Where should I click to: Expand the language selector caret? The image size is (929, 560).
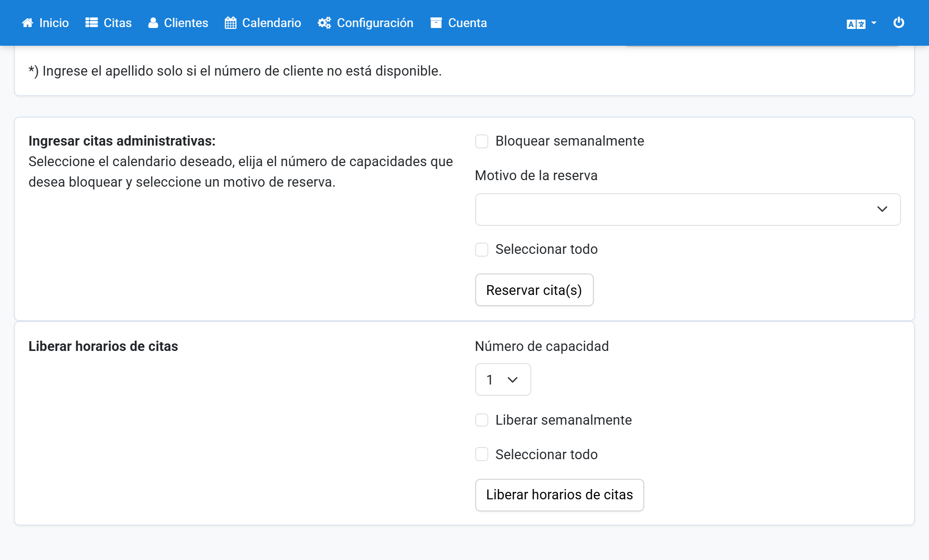874,23
